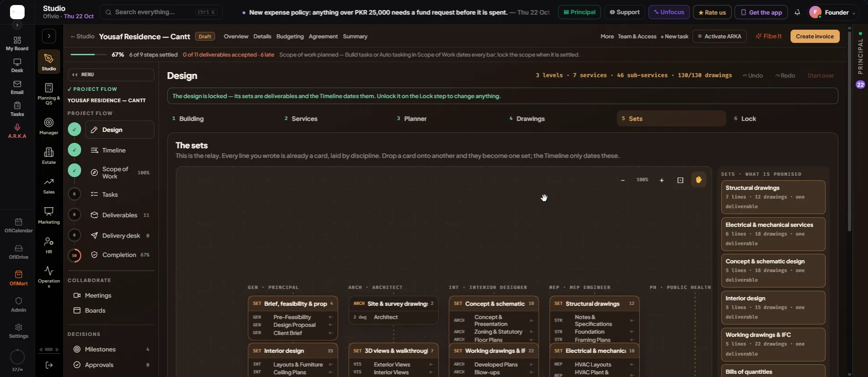The image size is (868, 377).
Task: Toggle the Principal view button
Action: (x=579, y=12)
